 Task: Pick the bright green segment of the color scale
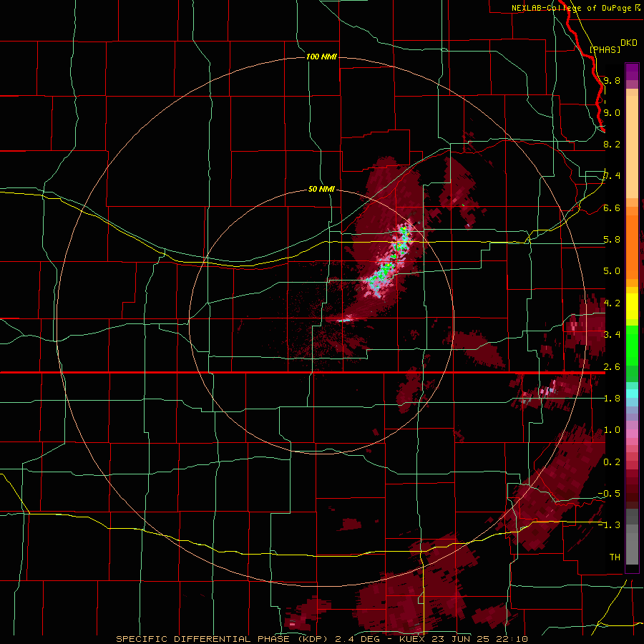[632, 345]
